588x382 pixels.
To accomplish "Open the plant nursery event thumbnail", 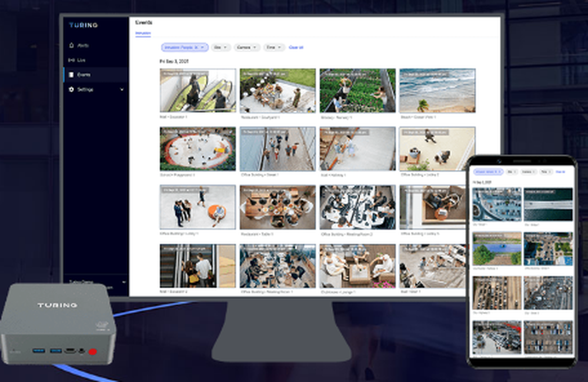I will (358, 91).
